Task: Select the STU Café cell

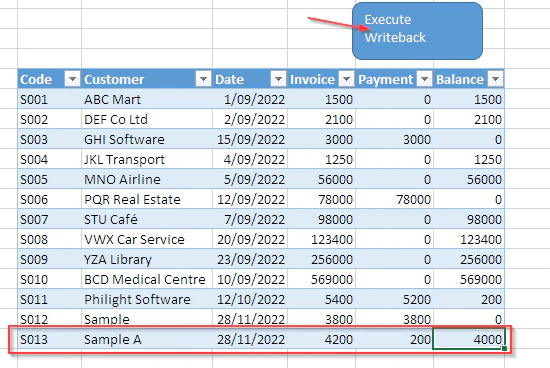Action: click(x=147, y=219)
